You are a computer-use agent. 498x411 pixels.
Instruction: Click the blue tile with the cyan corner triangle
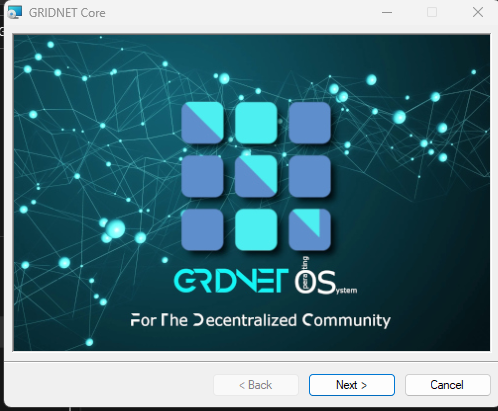310,230
